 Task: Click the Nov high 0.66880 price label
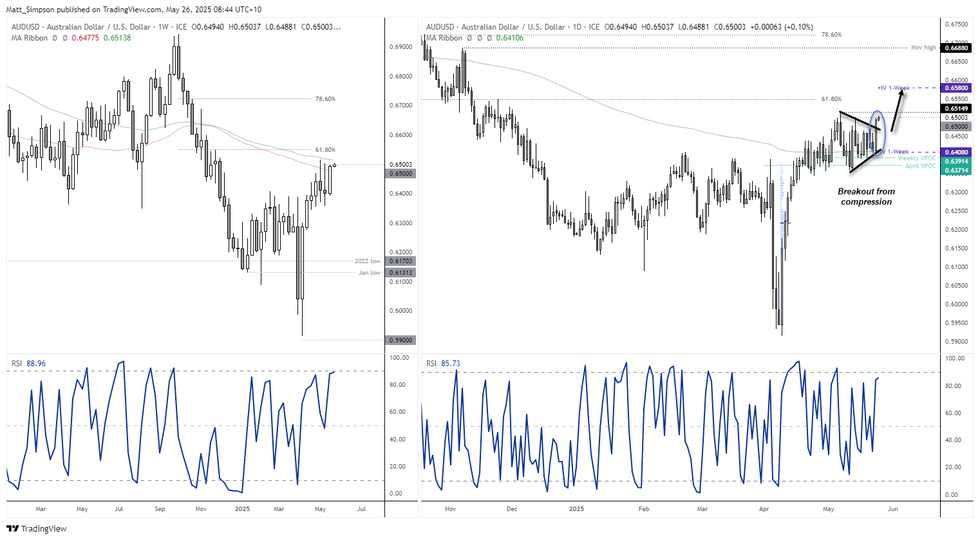tap(956, 48)
